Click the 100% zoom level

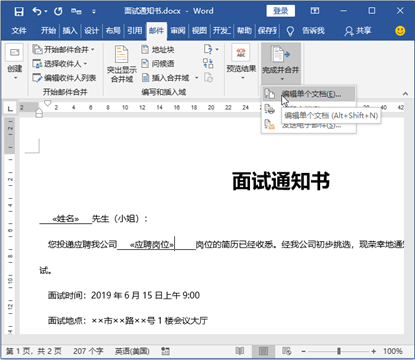(393, 351)
